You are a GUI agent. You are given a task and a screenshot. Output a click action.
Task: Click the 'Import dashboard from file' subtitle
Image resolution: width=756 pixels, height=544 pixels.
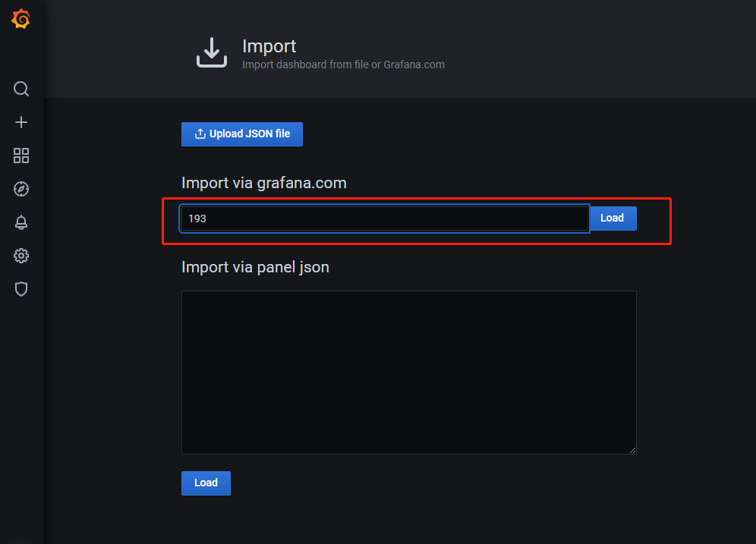(x=343, y=65)
